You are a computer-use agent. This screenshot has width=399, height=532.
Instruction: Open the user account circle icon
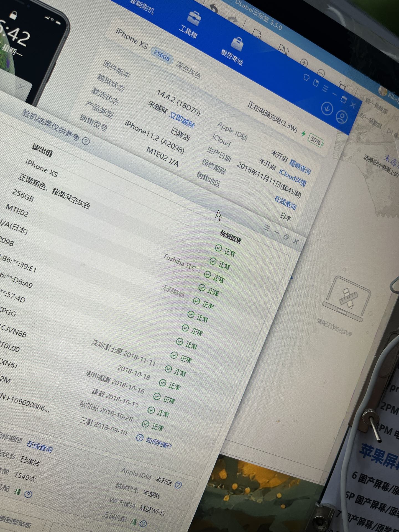point(342,117)
